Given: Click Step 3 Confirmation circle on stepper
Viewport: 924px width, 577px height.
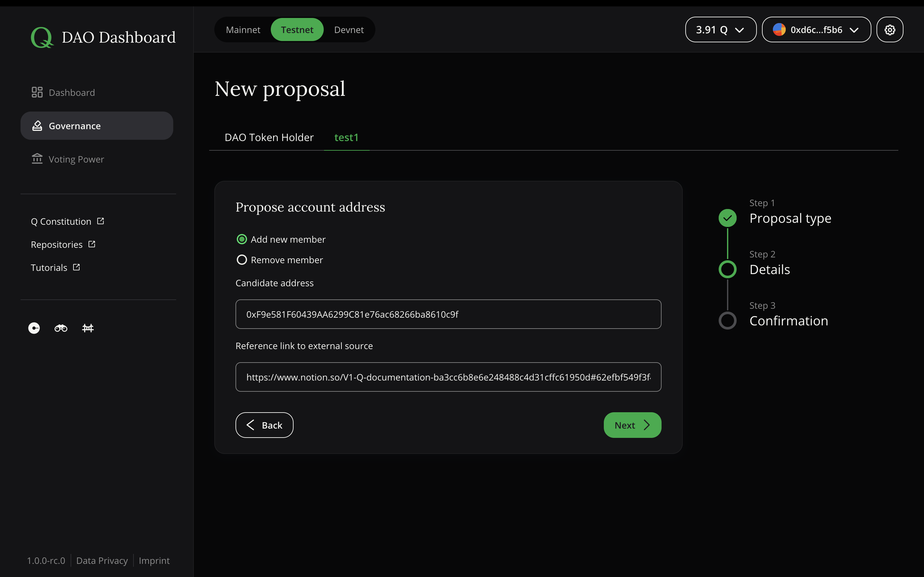Looking at the screenshot, I should point(727,321).
